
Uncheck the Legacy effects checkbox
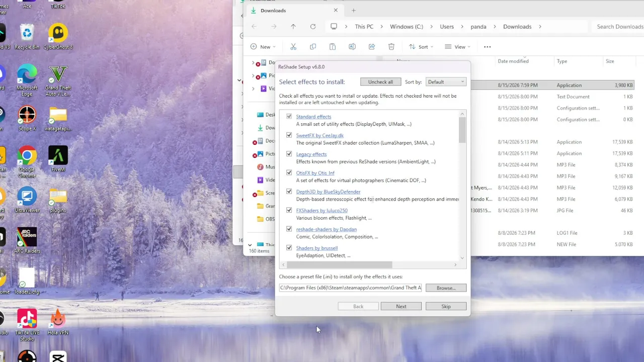pos(289,154)
